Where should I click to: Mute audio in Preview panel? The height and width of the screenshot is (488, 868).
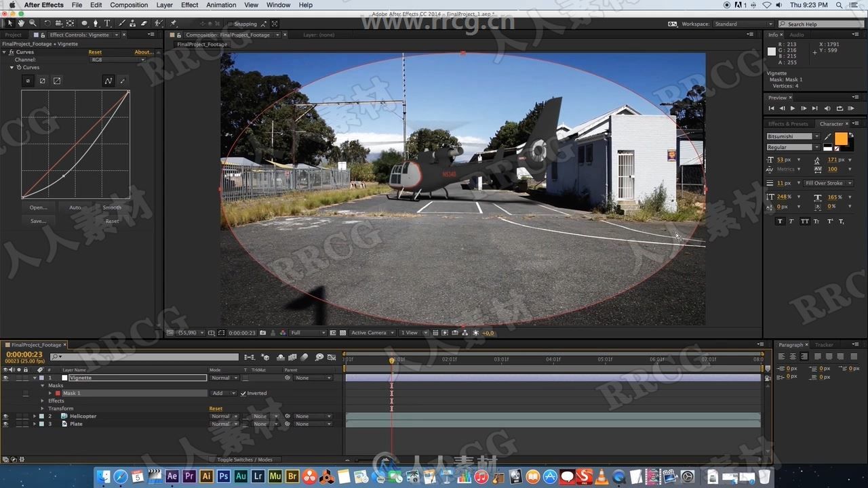(x=827, y=108)
